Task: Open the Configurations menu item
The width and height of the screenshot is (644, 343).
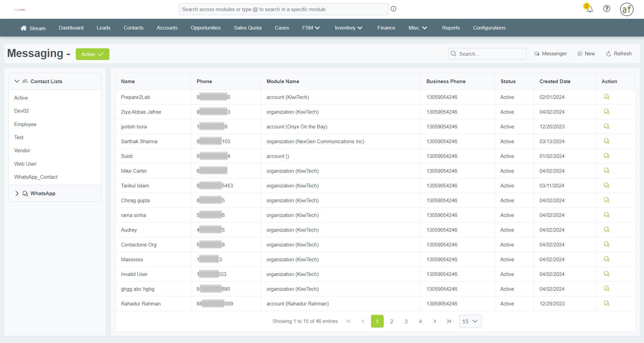Action: pos(489,28)
